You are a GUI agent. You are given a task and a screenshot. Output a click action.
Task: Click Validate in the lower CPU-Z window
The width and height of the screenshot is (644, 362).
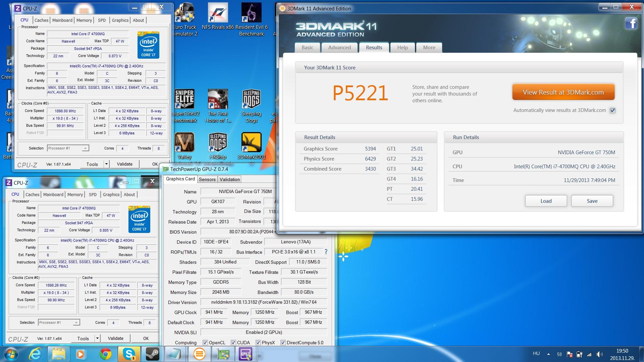(x=116, y=339)
